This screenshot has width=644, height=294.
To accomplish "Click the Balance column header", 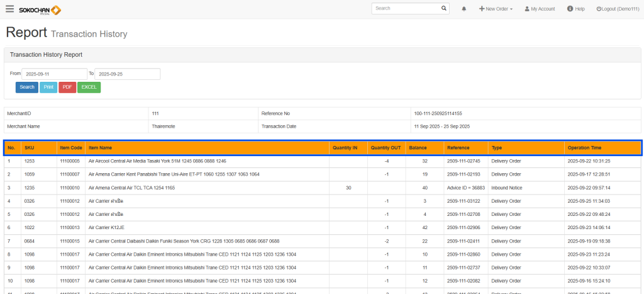I will (x=418, y=148).
